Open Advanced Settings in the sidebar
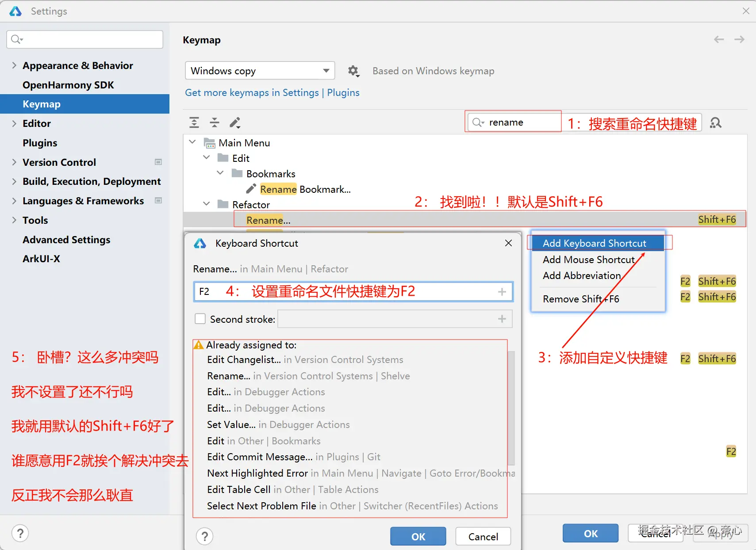 [66, 240]
